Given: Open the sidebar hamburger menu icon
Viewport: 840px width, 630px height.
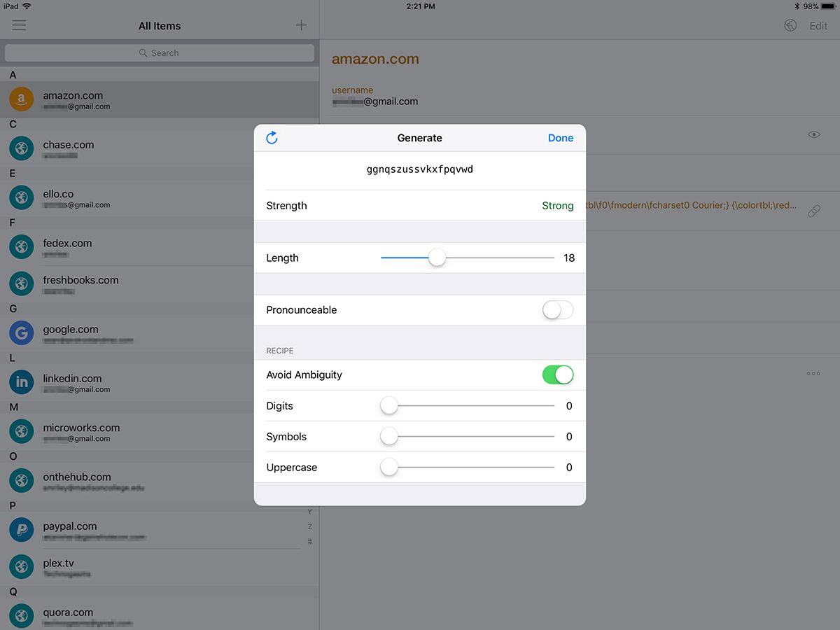Looking at the screenshot, I should click(19, 25).
